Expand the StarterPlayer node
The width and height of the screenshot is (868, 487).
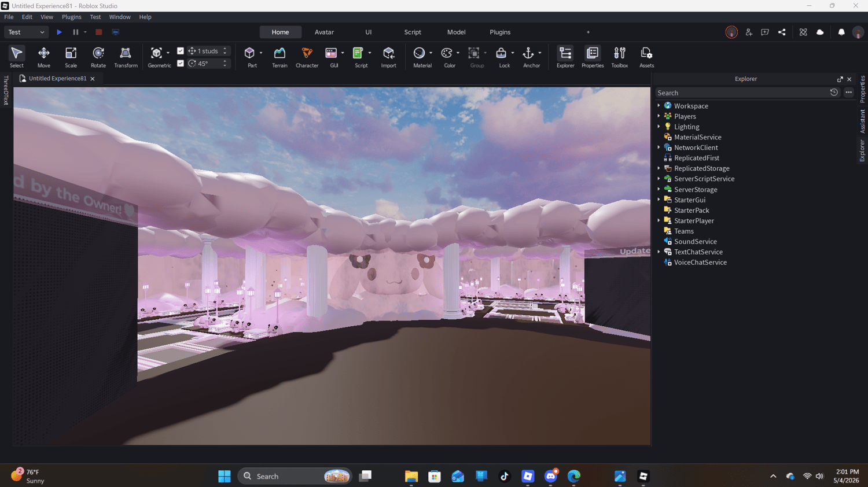click(x=659, y=220)
